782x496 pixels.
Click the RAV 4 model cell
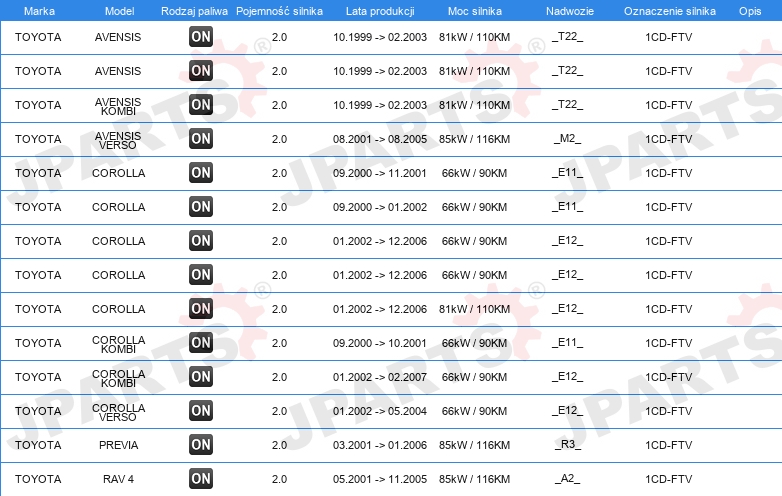tap(118, 479)
